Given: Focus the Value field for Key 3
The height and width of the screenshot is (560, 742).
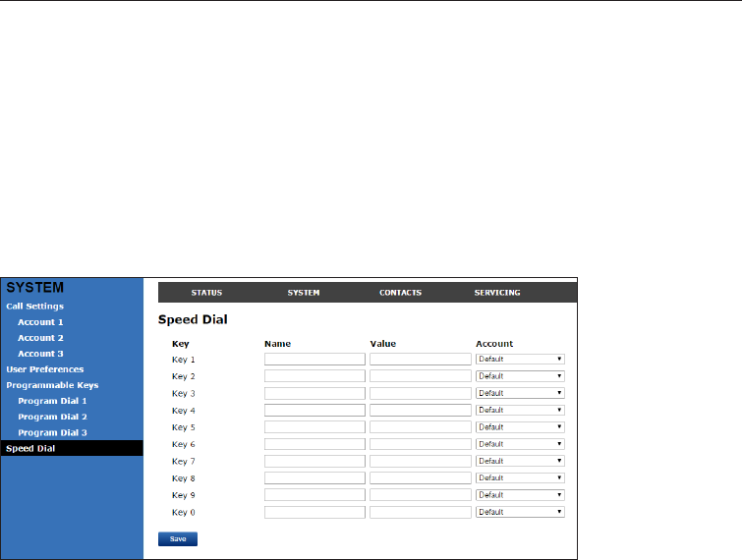Looking at the screenshot, I should 421,393.
